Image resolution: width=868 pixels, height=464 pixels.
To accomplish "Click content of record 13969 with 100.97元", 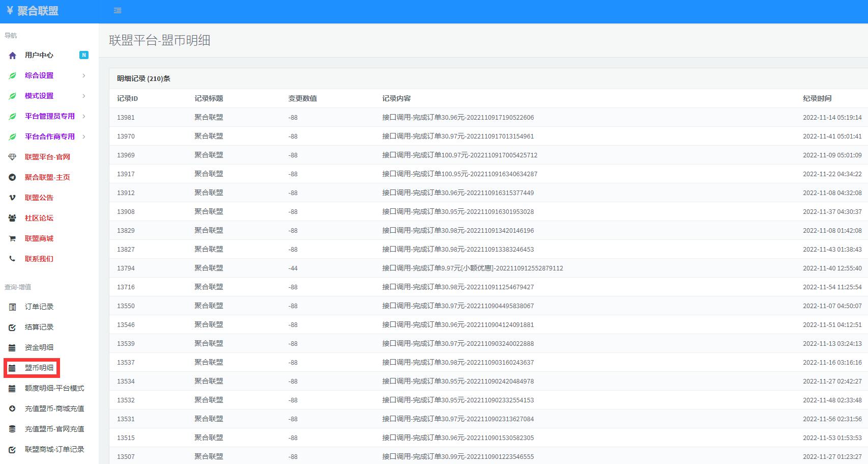I will click(460, 155).
